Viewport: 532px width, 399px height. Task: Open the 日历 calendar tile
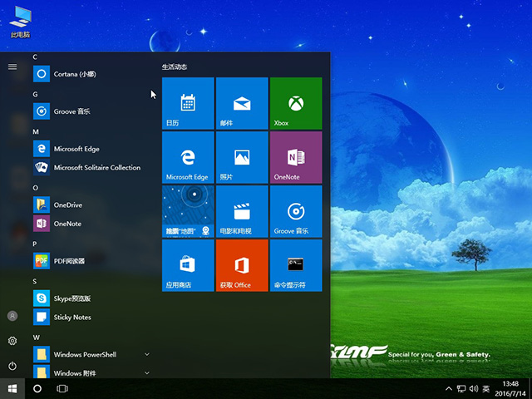(x=188, y=103)
